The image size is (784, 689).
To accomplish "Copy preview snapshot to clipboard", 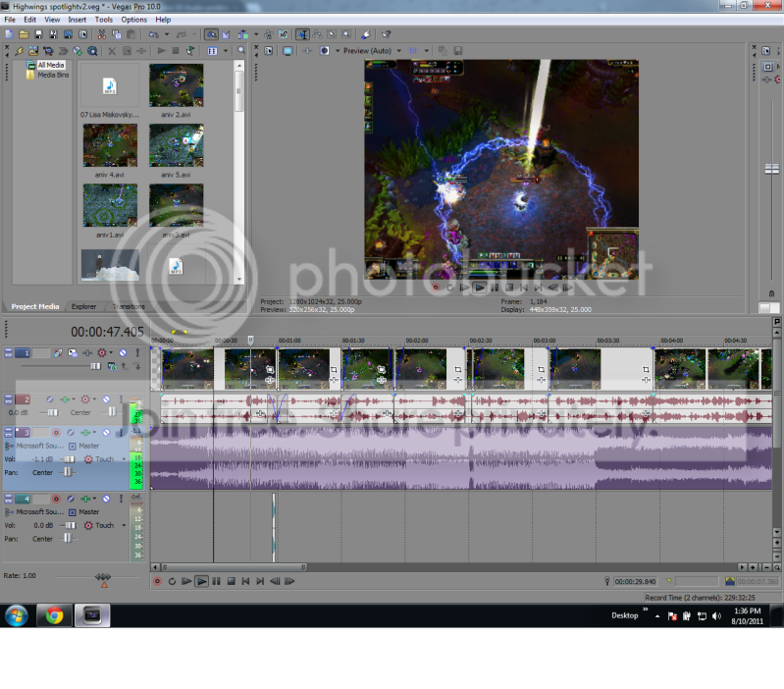I will coord(443,51).
